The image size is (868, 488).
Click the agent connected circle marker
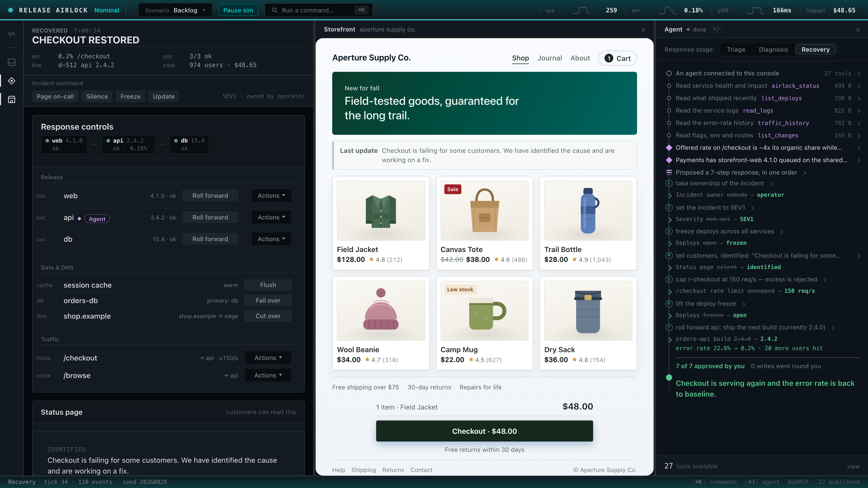click(x=669, y=73)
